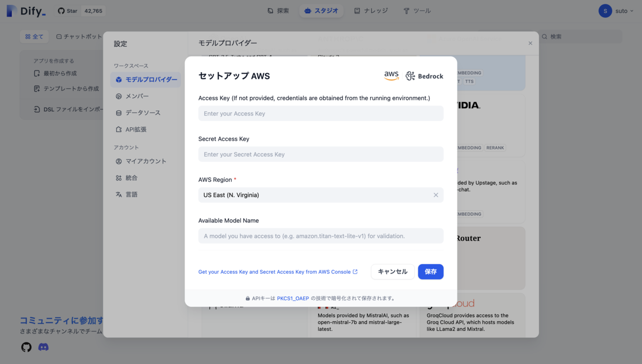Click the Dify logo
The width and height of the screenshot is (642, 364).
click(x=26, y=11)
